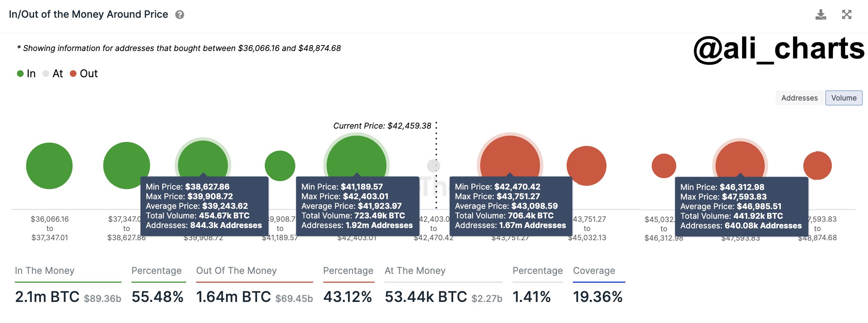Viewport: 868px width, 323px height.
Task: Toggle the gray 'At' legend item
Action: tap(53, 74)
